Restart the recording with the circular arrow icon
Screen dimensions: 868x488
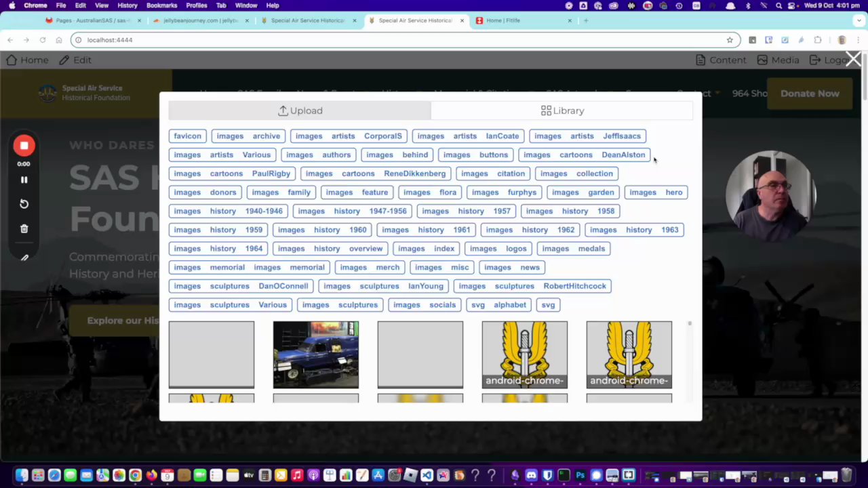coord(24,204)
